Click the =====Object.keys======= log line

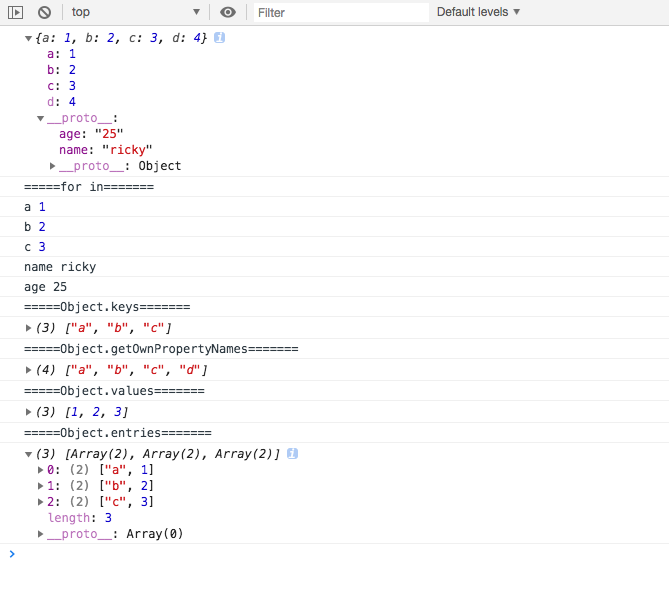(107, 307)
